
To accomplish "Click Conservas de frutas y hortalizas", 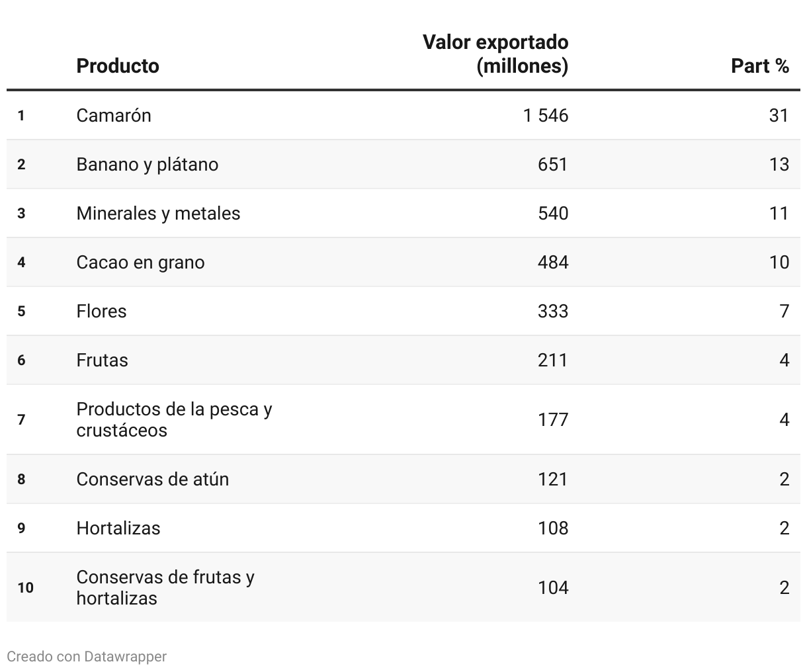I will coord(165,587).
